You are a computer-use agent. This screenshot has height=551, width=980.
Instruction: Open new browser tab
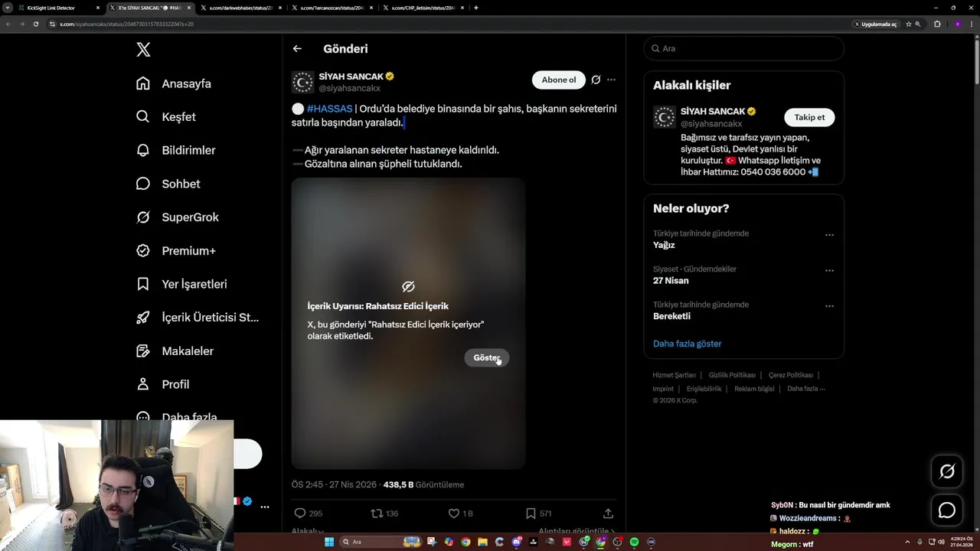[476, 8]
